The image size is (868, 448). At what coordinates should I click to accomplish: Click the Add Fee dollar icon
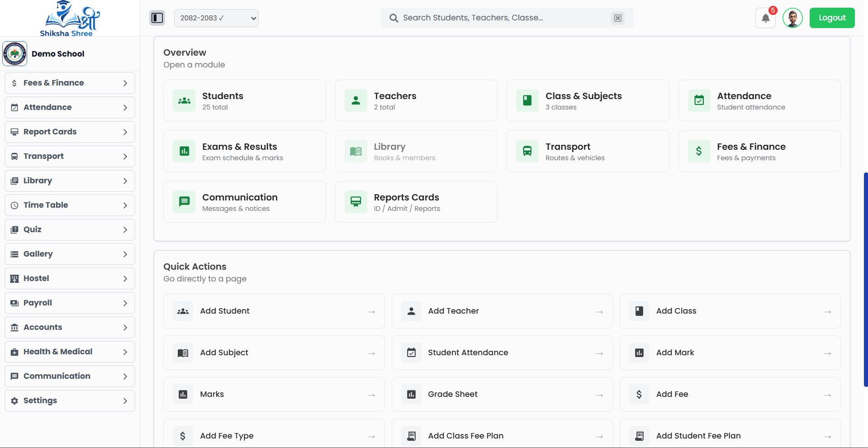point(639,394)
